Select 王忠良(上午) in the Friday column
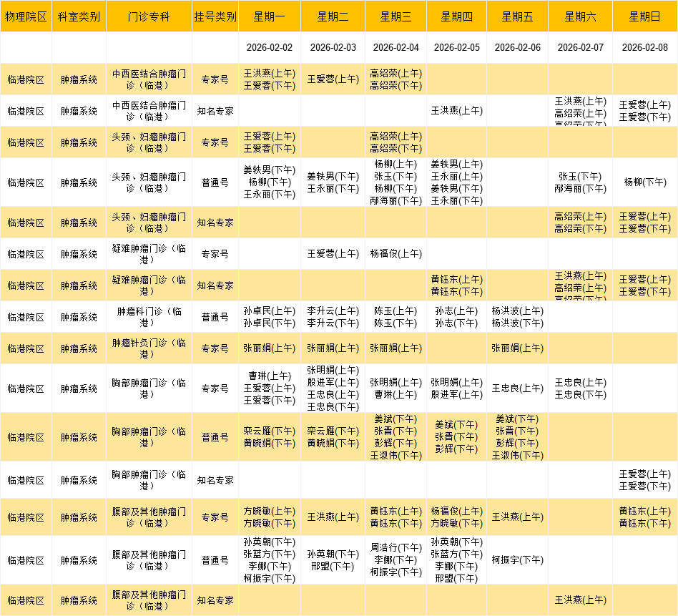The height and width of the screenshot is (616, 678). pos(517,388)
